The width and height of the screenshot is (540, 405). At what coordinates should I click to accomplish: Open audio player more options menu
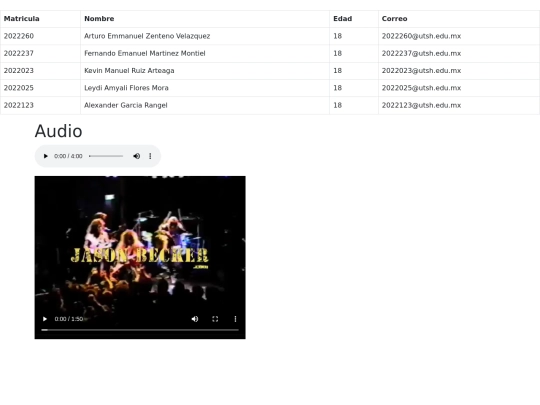(x=150, y=156)
